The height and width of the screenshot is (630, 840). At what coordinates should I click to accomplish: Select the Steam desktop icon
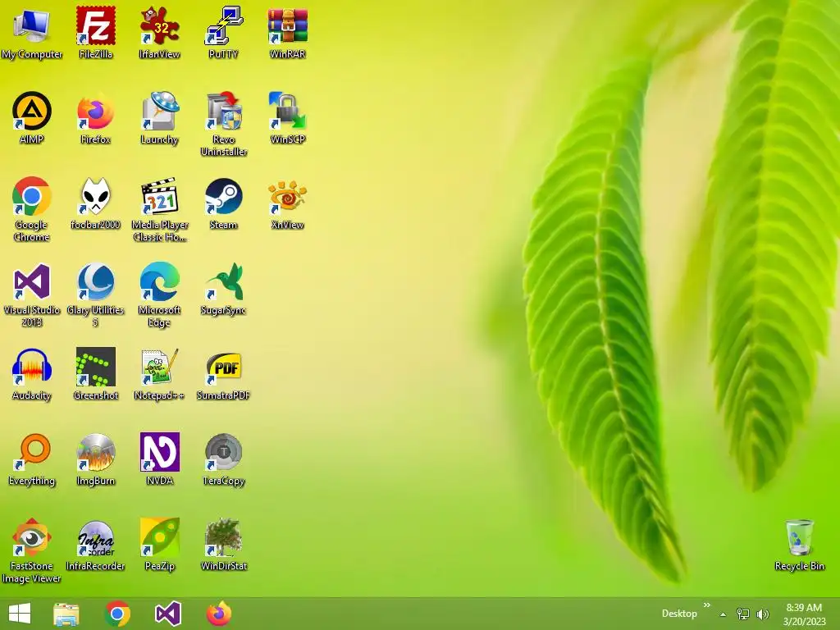[223, 203]
